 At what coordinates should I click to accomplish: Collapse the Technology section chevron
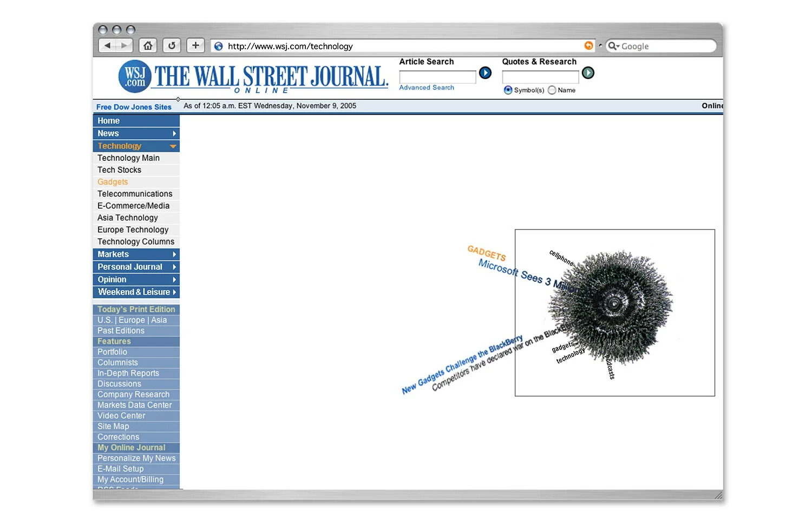[x=173, y=146]
